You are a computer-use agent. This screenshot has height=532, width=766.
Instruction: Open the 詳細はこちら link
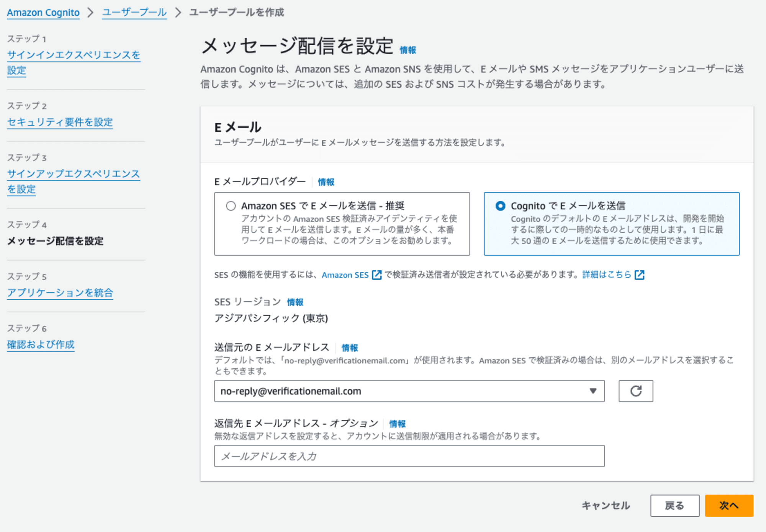[607, 274]
